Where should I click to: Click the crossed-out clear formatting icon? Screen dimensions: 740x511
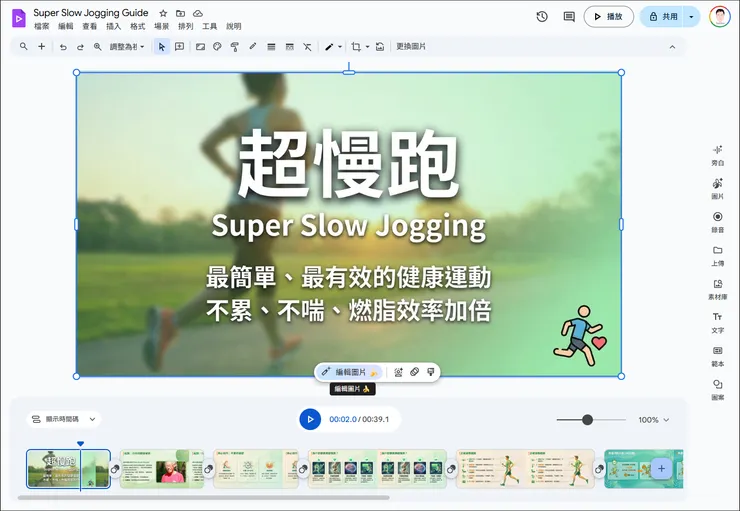307,47
